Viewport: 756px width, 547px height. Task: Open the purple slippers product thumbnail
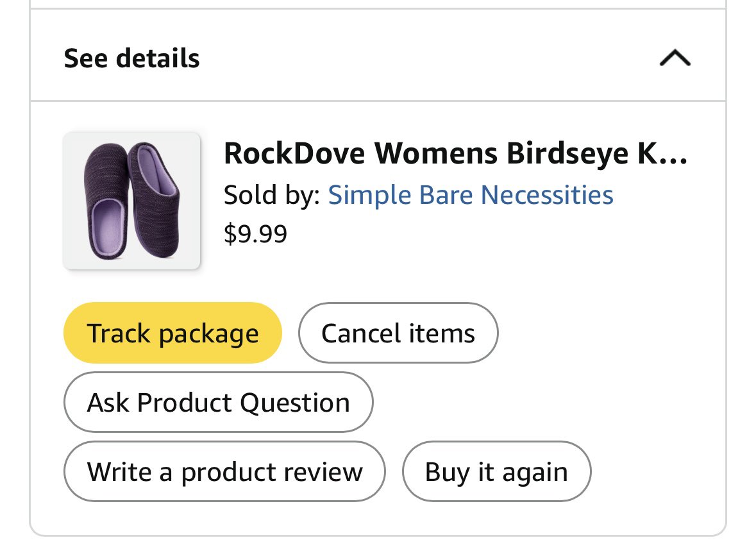point(131,201)
